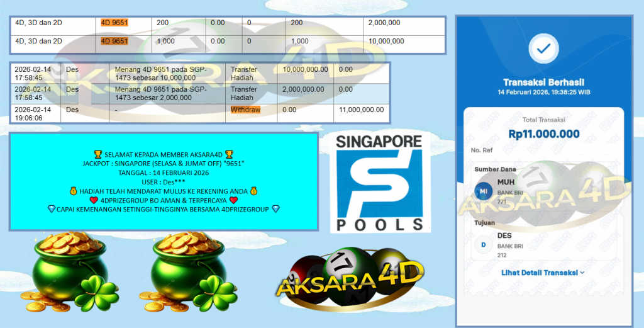The height and width of the screenshot is (328, 644).
Task: Click the 'USER : Des***' line
Action: (164, 182)
